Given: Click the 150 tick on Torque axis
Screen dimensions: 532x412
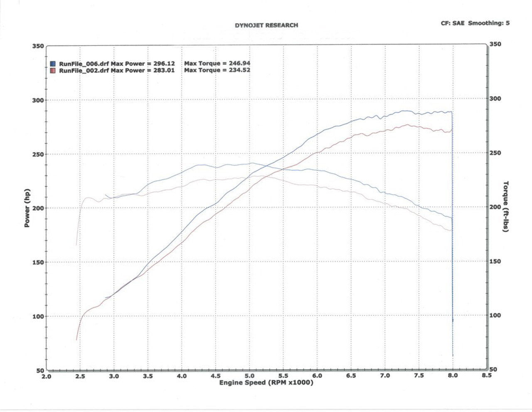Looking at the screenshot, I should click(495, 261).
